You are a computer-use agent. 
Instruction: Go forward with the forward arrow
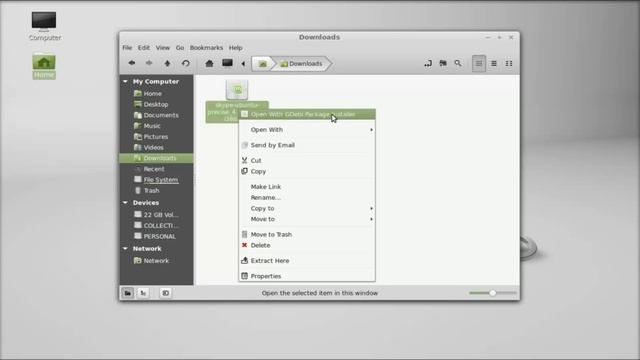[x=149, y=63]
